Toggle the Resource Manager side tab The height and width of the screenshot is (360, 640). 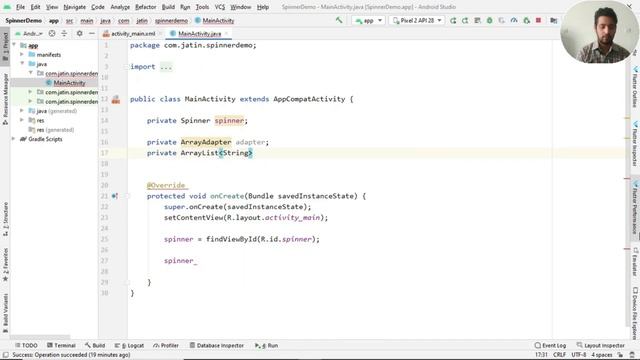[x=5, y=99]
